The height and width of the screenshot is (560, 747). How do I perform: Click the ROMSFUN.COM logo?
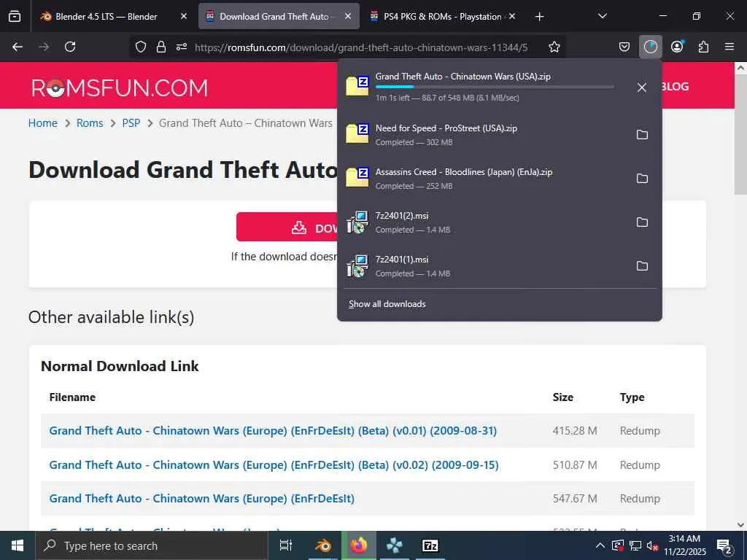coord(120,88)
